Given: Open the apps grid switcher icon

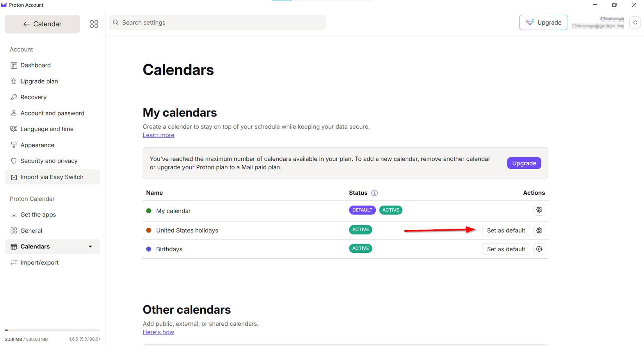Looking at the screenshot, I should [94, 24].
